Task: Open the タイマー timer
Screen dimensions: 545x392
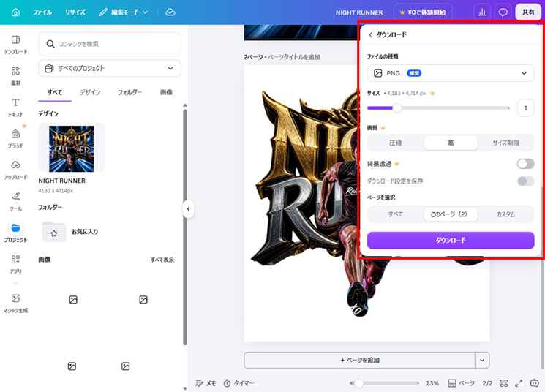Action: 238,383
